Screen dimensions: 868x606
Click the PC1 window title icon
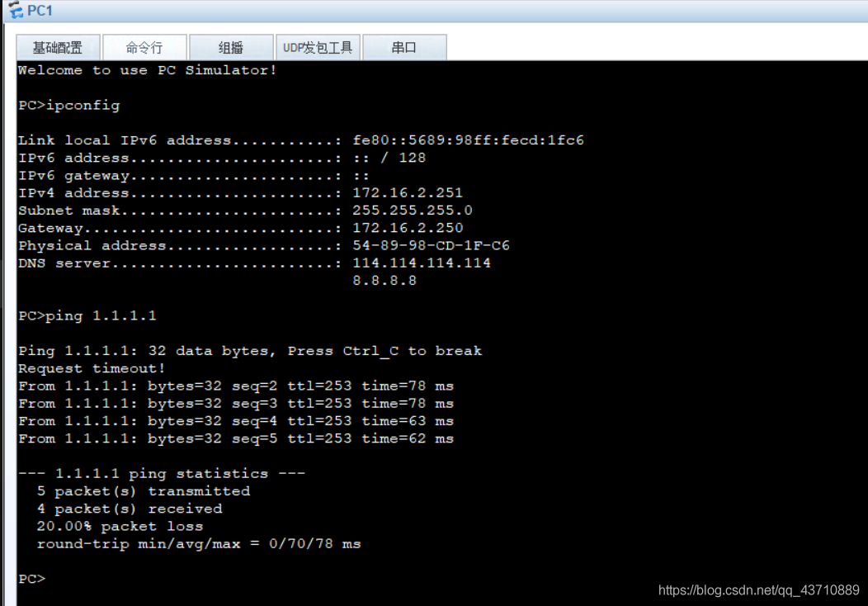pos(15,10)
